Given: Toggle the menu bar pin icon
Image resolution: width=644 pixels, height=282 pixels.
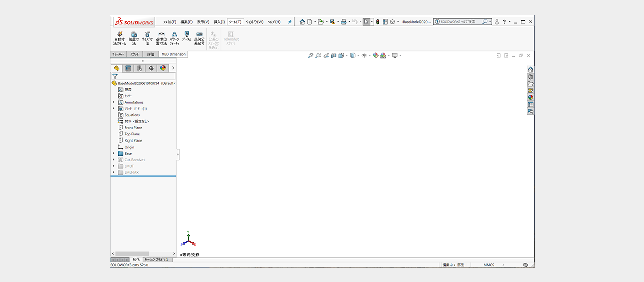Looking at the screenshot, I should pos(289,22).
